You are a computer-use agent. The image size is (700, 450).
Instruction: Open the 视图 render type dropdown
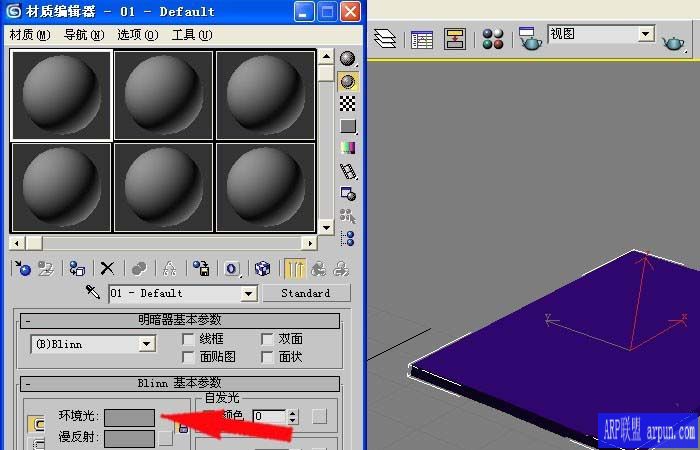(x=646, y=33)
